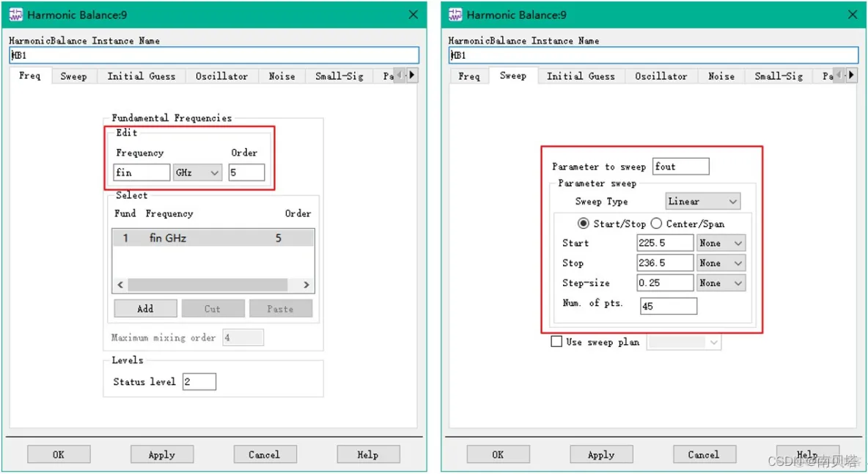Open the Start unit None dropdown

pyautogui.click(x=721, y=243)
